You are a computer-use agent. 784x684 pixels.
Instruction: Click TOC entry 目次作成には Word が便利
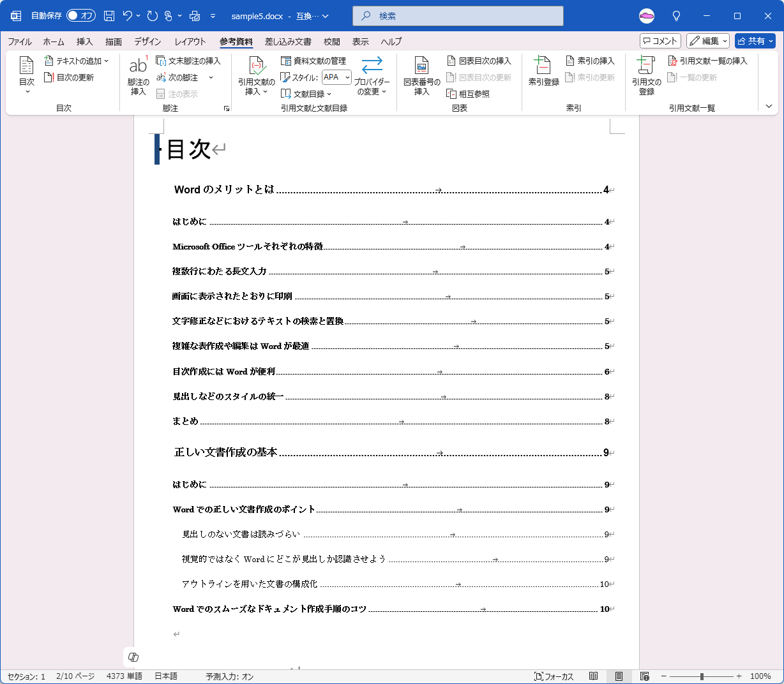(x=391, y=371)
